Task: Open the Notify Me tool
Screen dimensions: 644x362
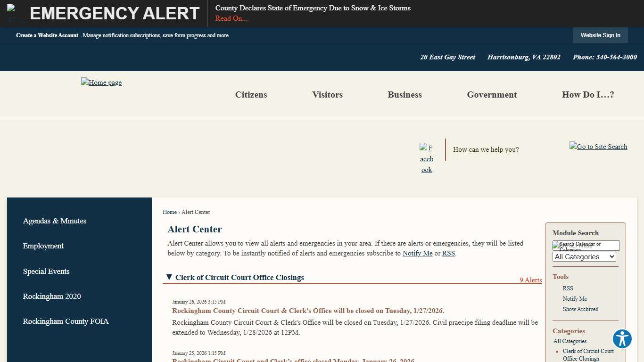Action: pyautogui.click(x=575, y=298)
